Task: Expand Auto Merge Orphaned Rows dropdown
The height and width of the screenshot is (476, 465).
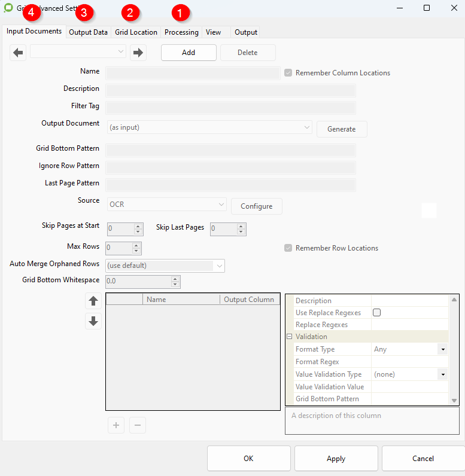Action: tap(220, 266)
